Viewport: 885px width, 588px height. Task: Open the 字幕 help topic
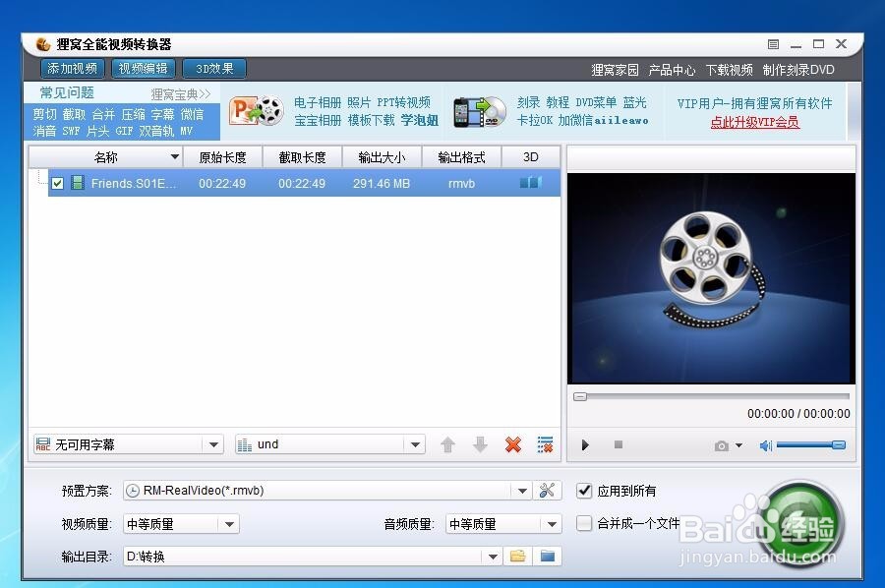point(162,115)
